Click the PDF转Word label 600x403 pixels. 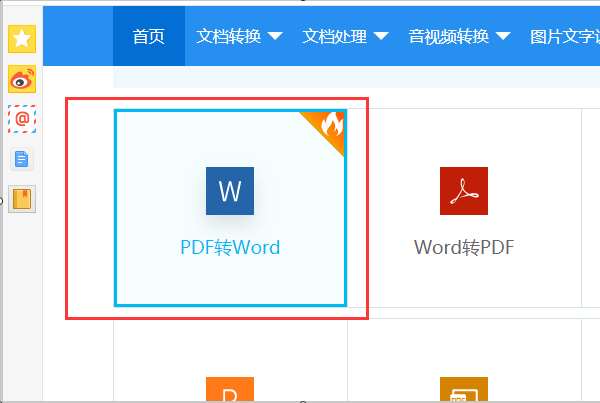point(230,247)
